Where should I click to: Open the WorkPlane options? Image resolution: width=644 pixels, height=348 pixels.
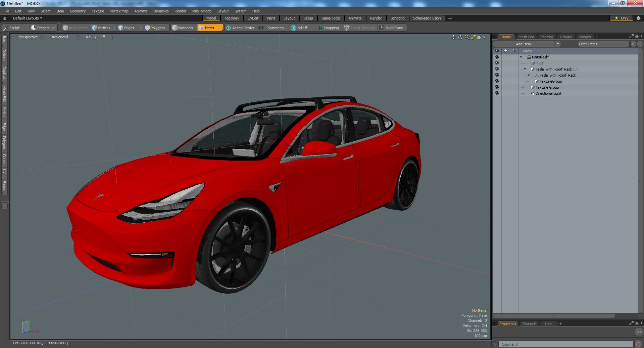pyautogui.click(x=392, y=28)
